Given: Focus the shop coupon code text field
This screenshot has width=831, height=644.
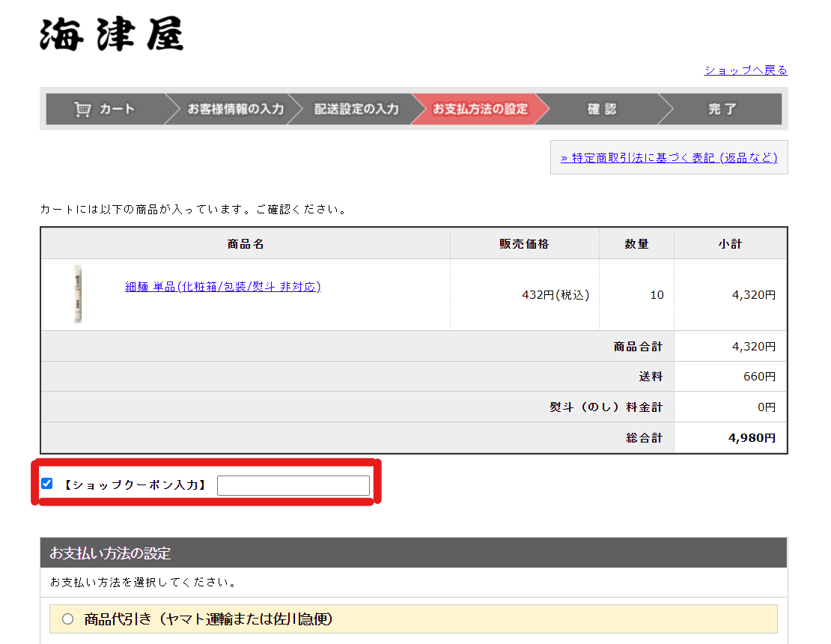Looking at the screenshot, I should (x=293, y=485).
